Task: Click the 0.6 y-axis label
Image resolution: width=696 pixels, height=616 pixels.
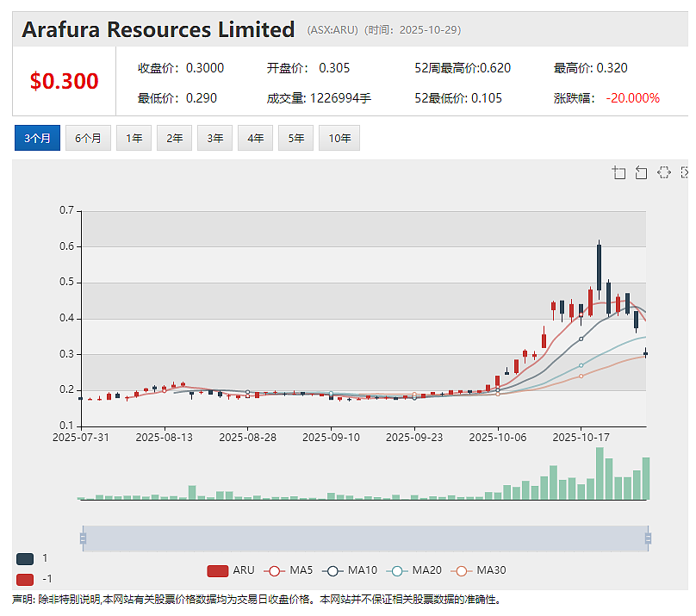Action: (x=66, y=246)
